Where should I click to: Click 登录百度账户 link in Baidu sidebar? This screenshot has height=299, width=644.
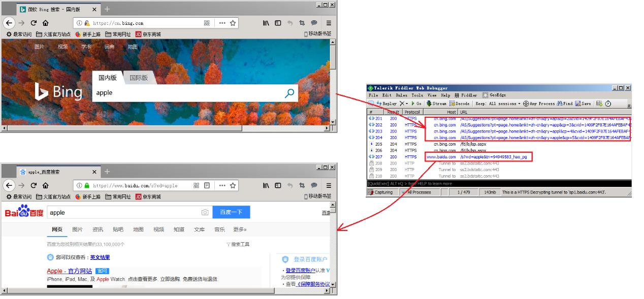[300, 271]
